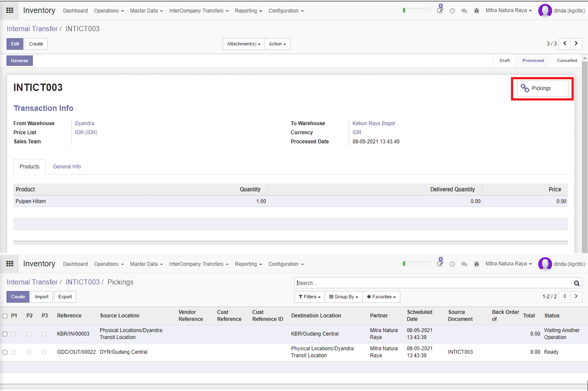Click dinda user avatar on form screen
This screenshot has width=588, height=391.
coord(545,10)
